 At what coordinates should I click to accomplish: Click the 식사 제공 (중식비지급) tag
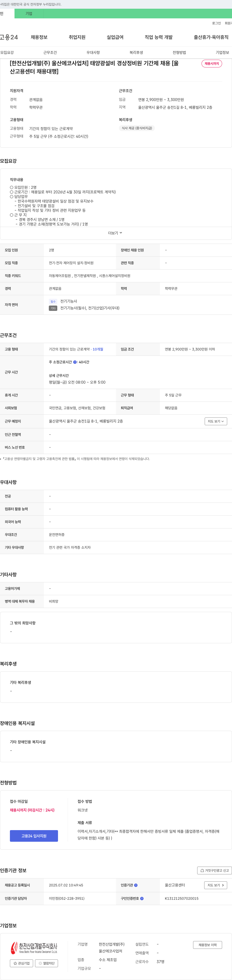pyautogui.click(x=137, y=128)
